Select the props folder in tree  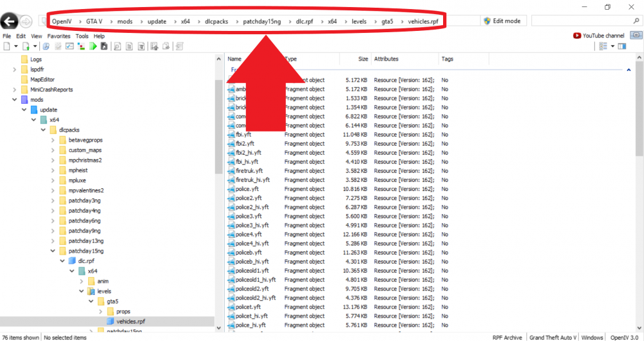123,312
